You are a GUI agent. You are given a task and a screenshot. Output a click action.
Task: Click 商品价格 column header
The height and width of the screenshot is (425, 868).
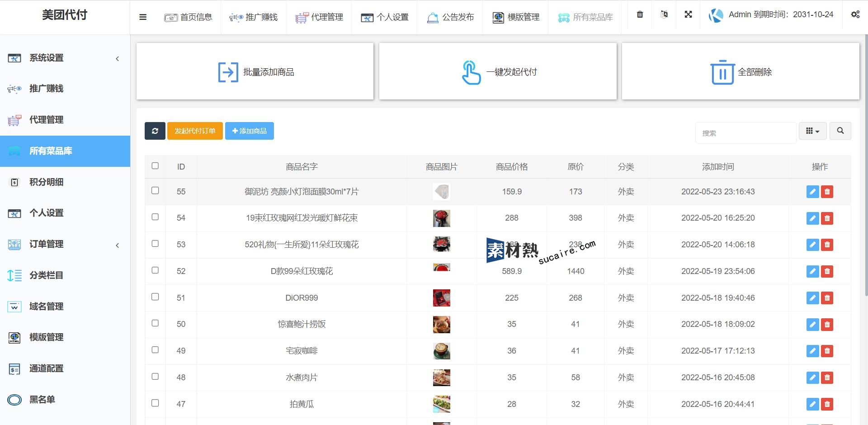click(x=512, y=167)
